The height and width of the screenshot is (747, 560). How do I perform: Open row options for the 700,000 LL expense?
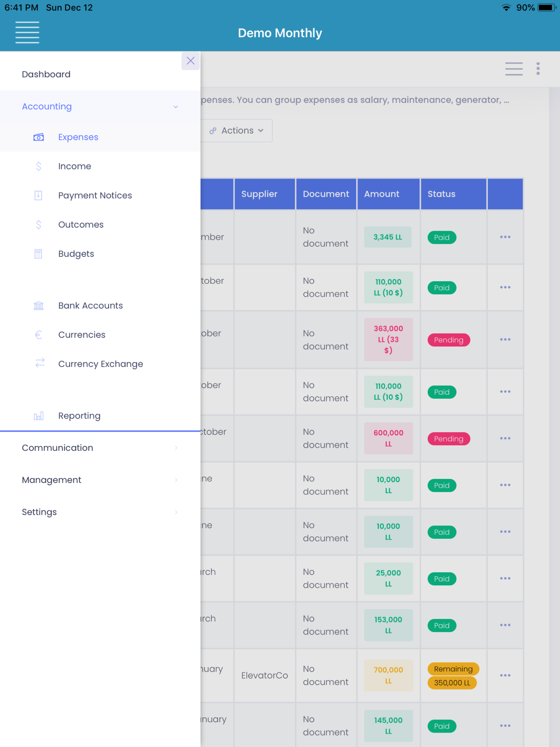(505, 675)
